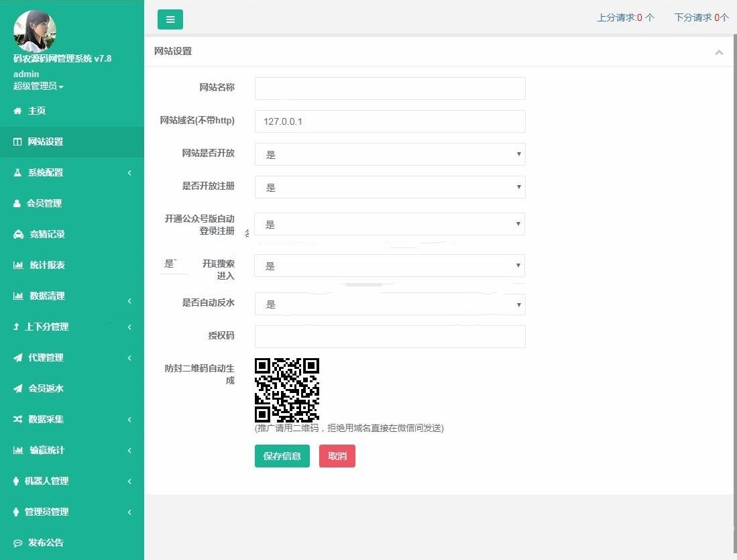This screenshot has height=560, width=737.
Task: Click the user icon beside 会员管理
Action: (x=18, y=203)
